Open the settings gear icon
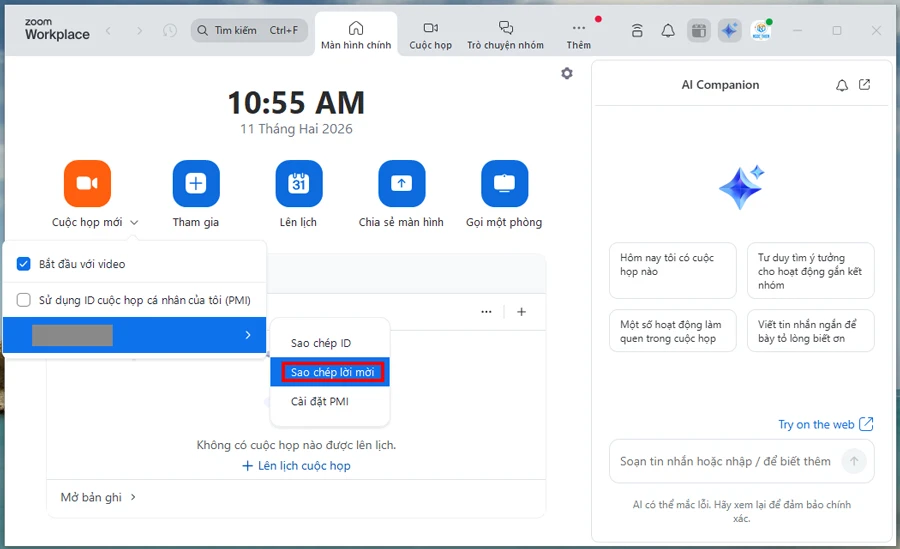The height and width of the screenshot is (549, 900). point(567,73)
